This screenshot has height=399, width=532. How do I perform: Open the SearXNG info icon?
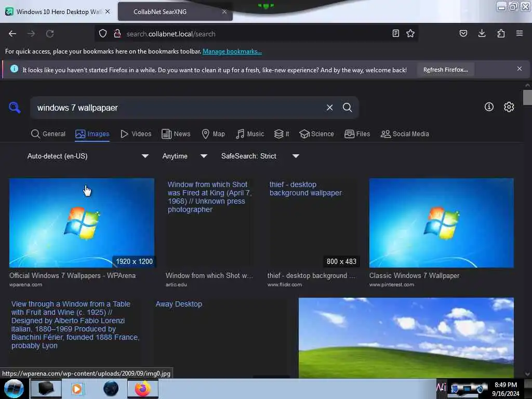pos(489,107)
